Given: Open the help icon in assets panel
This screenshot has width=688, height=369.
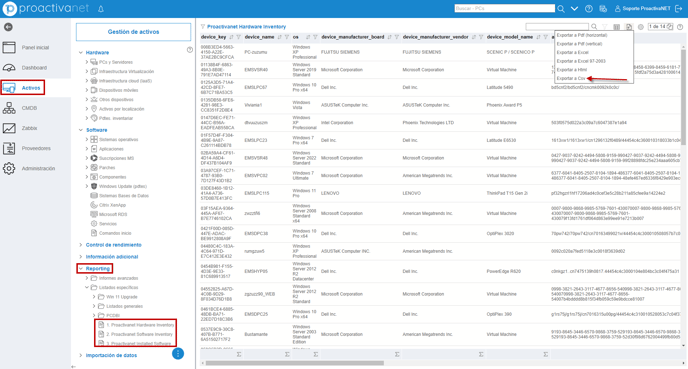Looking at the screenshot, I should pyautogui.click(x=190, y=50).
